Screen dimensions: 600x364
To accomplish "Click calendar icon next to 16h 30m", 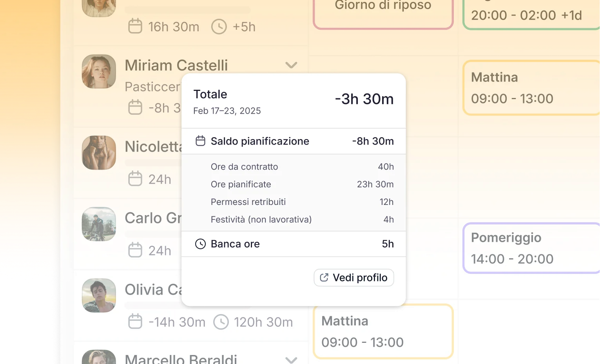I will (135, 27).
